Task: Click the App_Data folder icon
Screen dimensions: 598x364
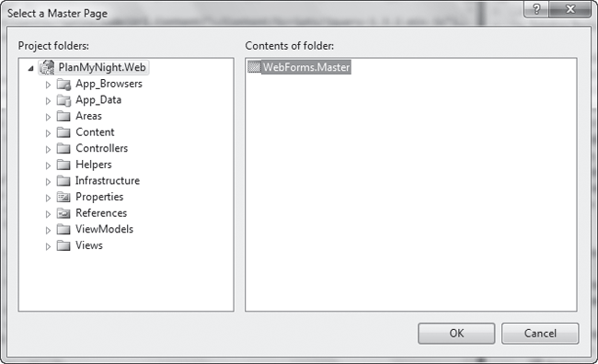Action: (x=63, y=100)
